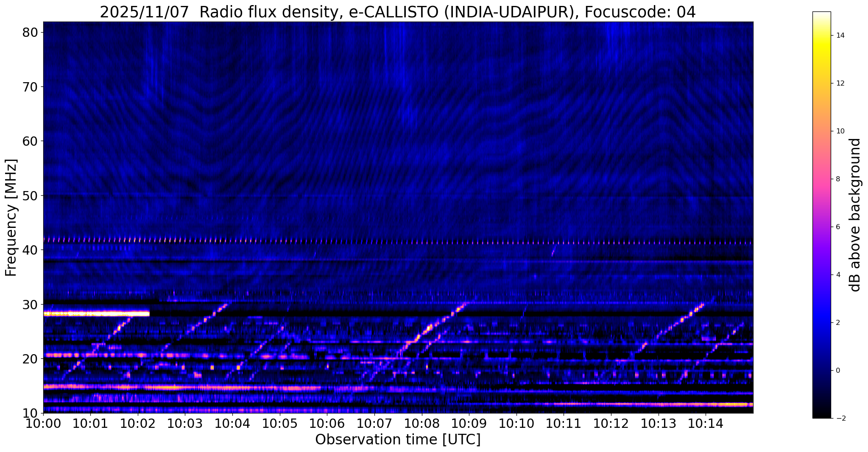This screenshot has width=868, height=452.
Task: Click the 'Observation time [UTC]' x-axis label
Action: click(x=398, y=440)
